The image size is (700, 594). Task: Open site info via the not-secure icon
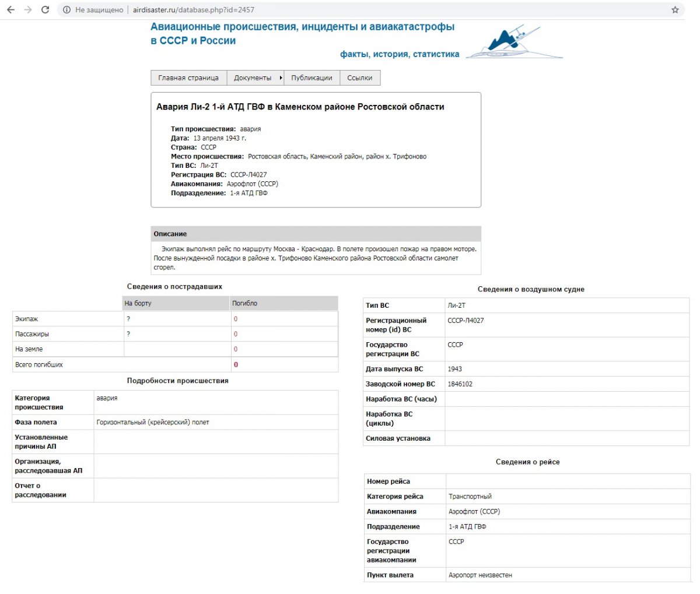66,10
